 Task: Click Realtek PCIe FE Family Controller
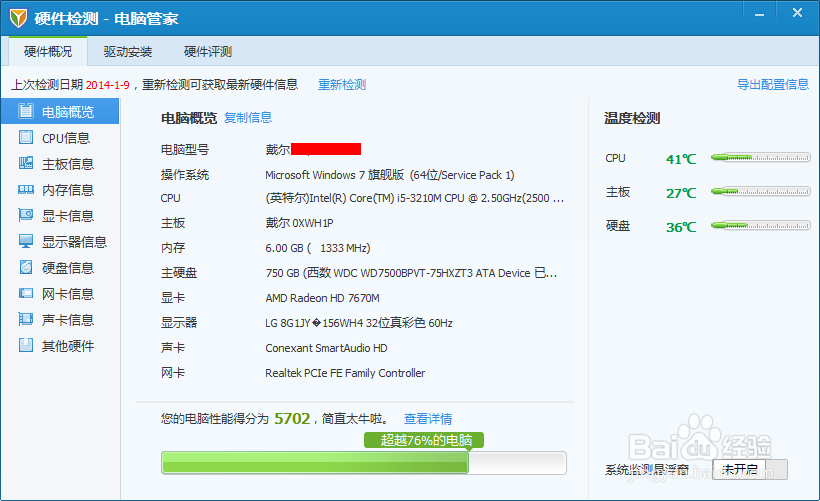(345, 373)
